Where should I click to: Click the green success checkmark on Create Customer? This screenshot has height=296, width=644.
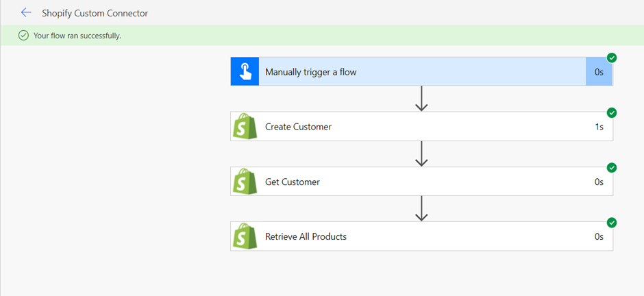click(x=612, y=112)
